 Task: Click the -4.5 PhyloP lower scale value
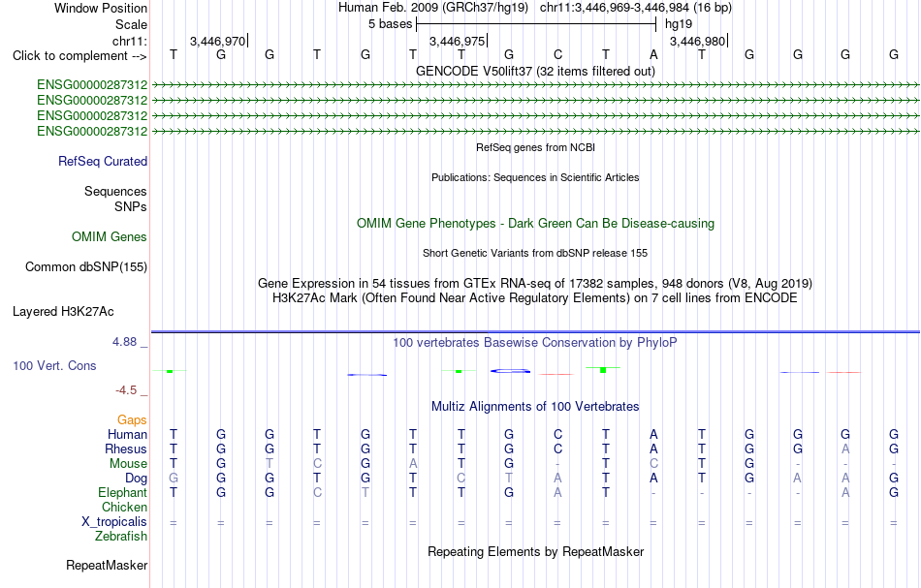tap(126, 390)
